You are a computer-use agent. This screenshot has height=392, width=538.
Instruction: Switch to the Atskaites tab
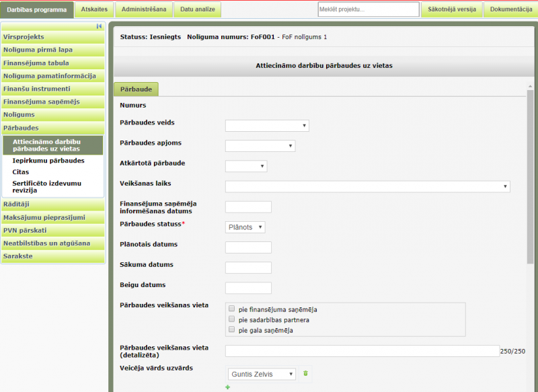coord(93,9)
